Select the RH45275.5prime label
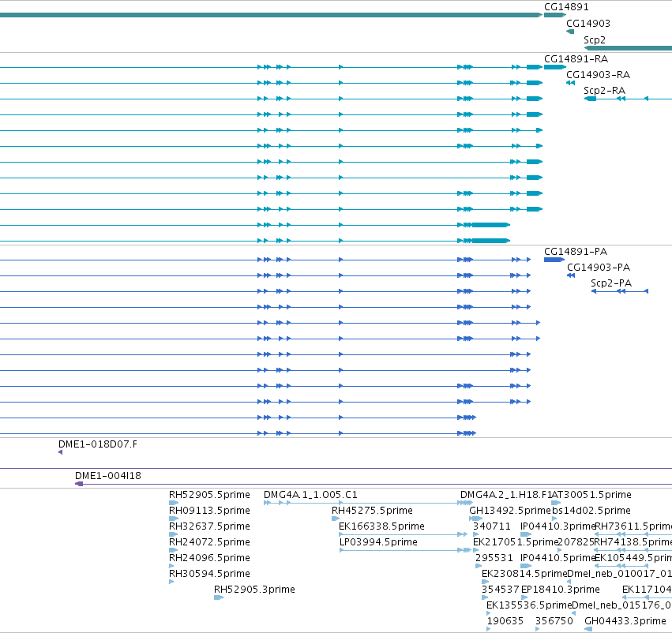The height and width of the screenshot is (633, 672). 372,511
